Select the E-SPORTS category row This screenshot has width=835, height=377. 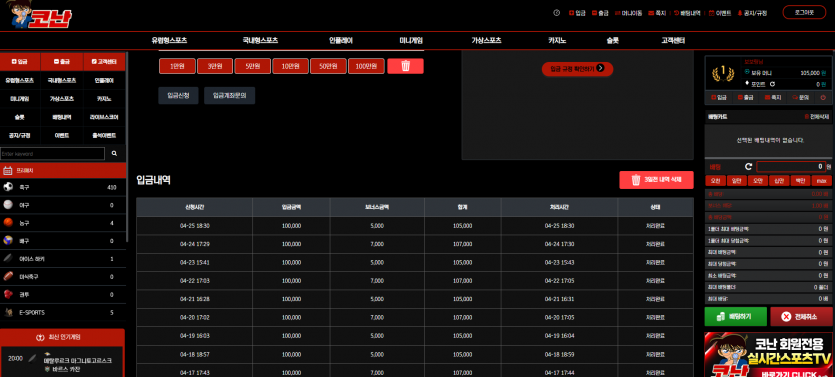63,312
